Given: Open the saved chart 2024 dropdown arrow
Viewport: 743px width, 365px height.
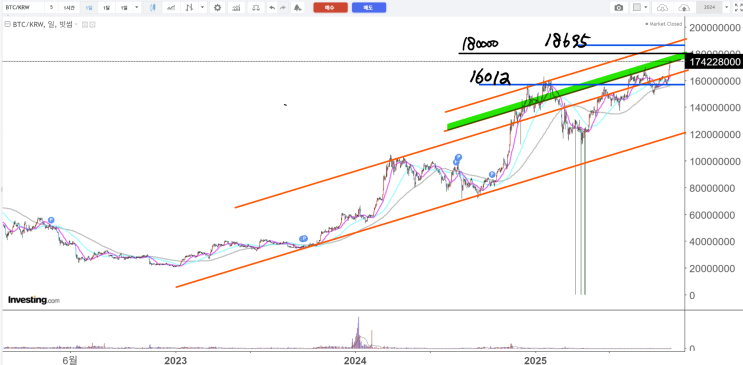Looking at the screenshot, I should pos(727,7).
